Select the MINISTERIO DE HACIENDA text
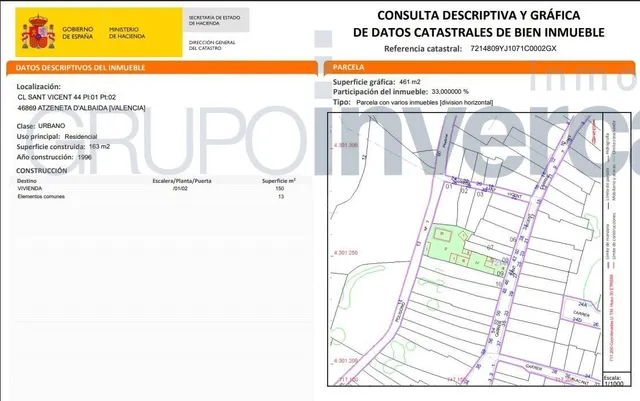This screenshot has width=640, height=401. point(127,33)
